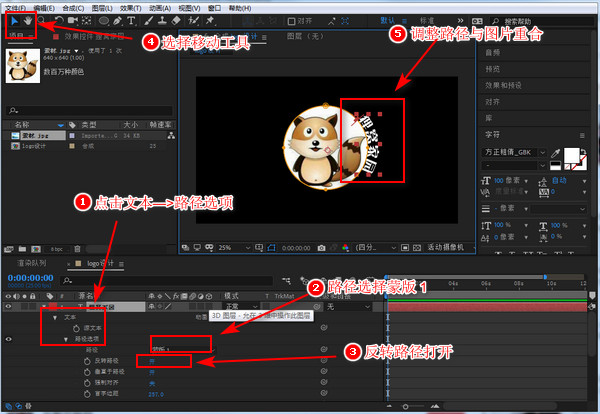Viewport: 600px width, 414px height.
Task: Select the Rotation tool
Action: click(x=59, y=21)
